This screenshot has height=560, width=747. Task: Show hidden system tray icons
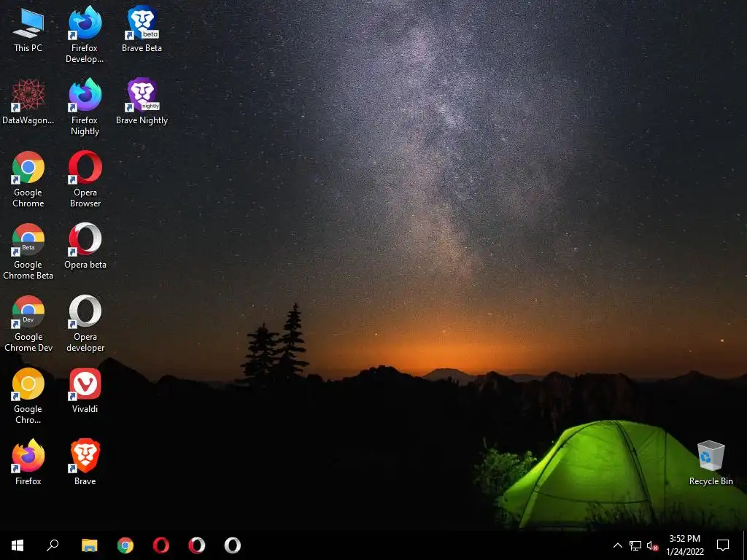(x=617, y=545)
